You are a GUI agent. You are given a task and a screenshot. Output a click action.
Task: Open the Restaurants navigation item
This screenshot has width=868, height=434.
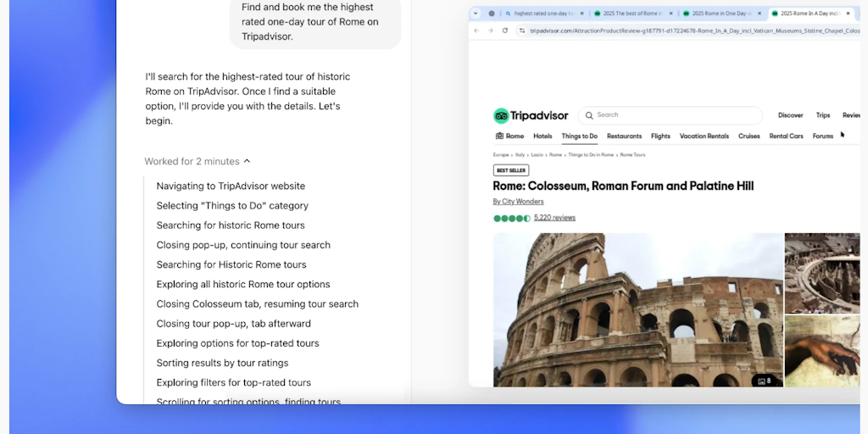[x=624, y=136]
